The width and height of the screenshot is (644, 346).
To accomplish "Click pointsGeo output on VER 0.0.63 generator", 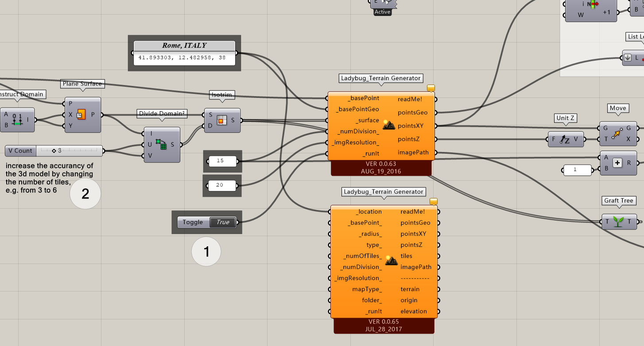I will tap(412, 113).
